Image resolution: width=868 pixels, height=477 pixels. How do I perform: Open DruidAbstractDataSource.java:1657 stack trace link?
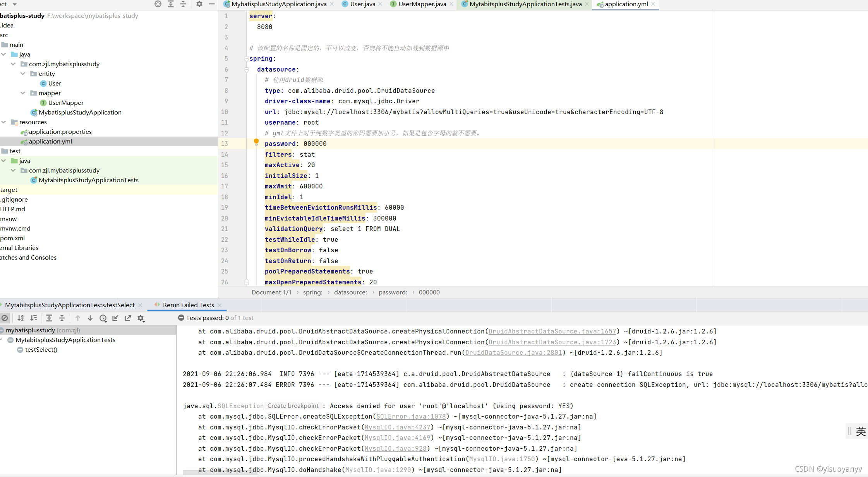(552, 331)
